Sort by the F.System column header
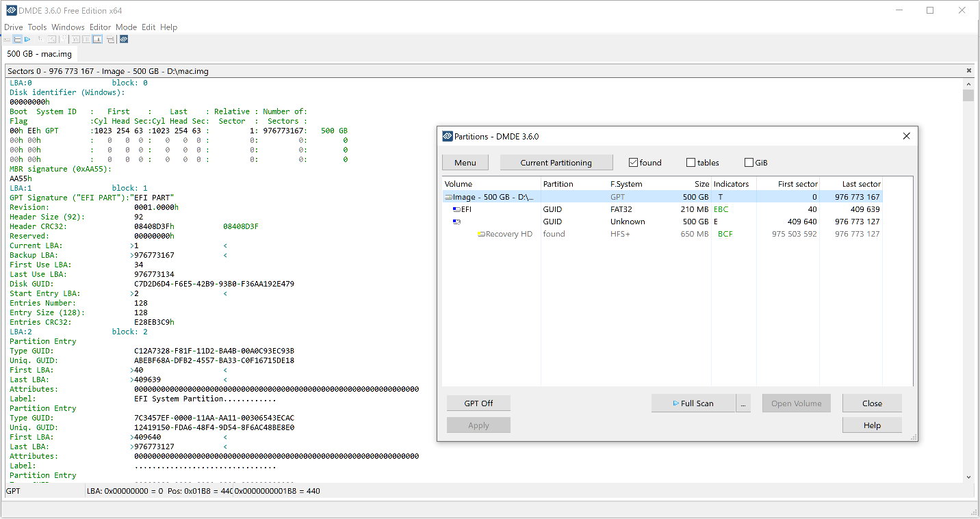The image size is (980, 519). pyautogui.click(x=642, y=184)
